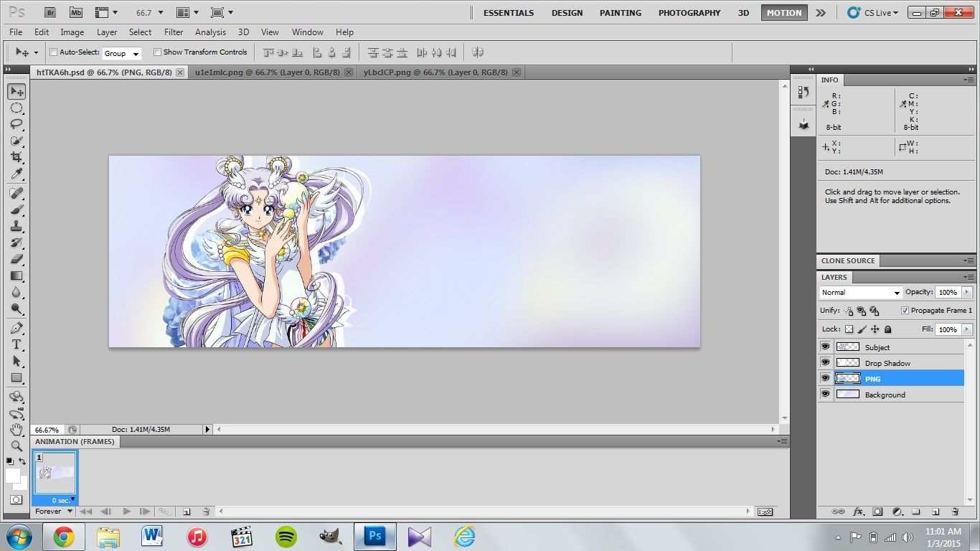Switch to the PAINTING workspace
Image resolution: width=980 pixels, height=551 pixels.
pyautogui.click(x=621, y=13)
